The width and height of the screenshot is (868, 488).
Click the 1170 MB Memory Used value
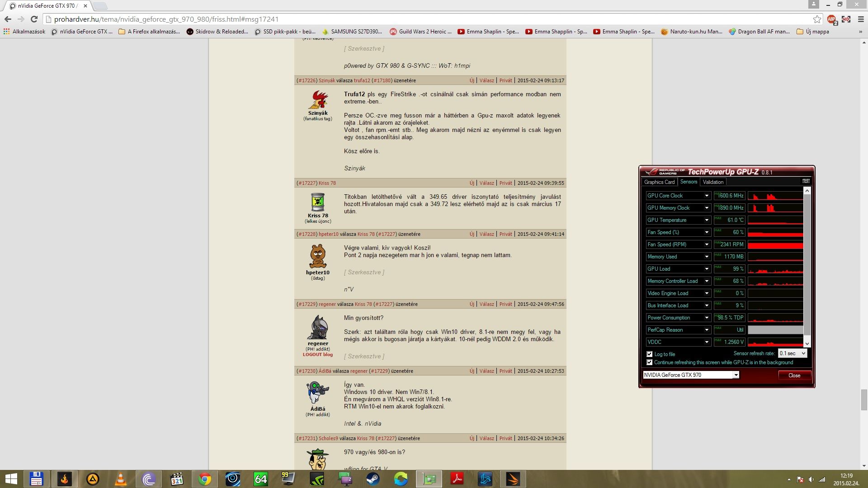729,257
